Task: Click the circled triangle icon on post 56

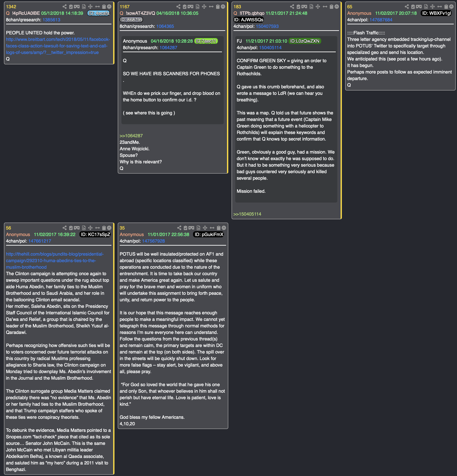Action: click(x=109, y=228)
